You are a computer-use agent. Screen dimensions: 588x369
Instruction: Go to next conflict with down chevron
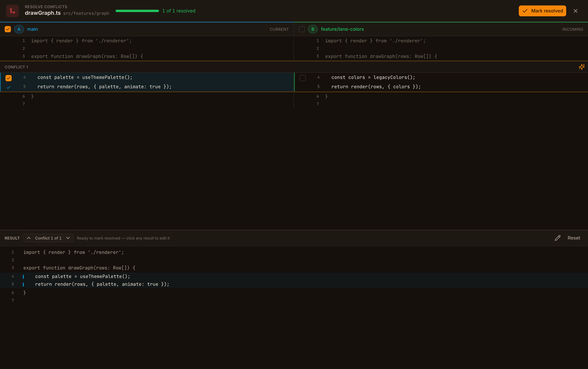click(68, 238)
